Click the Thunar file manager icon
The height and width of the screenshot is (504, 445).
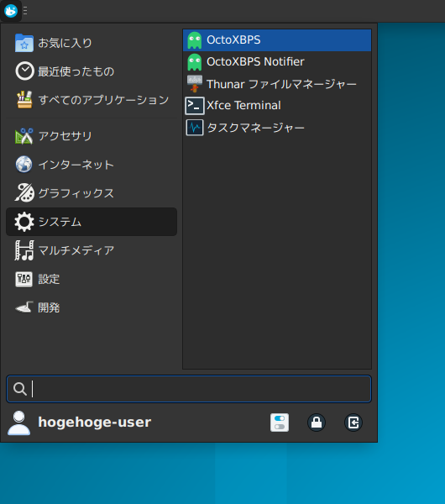click(195, 83)
